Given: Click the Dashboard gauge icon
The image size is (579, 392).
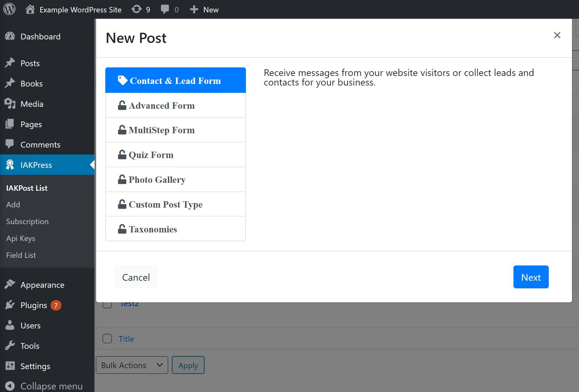Looking at the screenshot, I should (10, 36).
